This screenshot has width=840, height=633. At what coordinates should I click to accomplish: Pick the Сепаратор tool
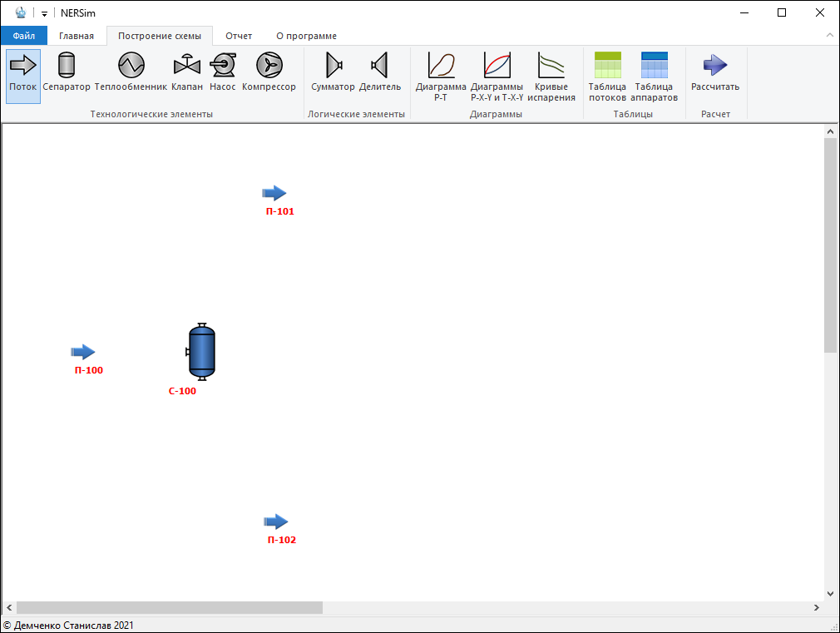67,77
